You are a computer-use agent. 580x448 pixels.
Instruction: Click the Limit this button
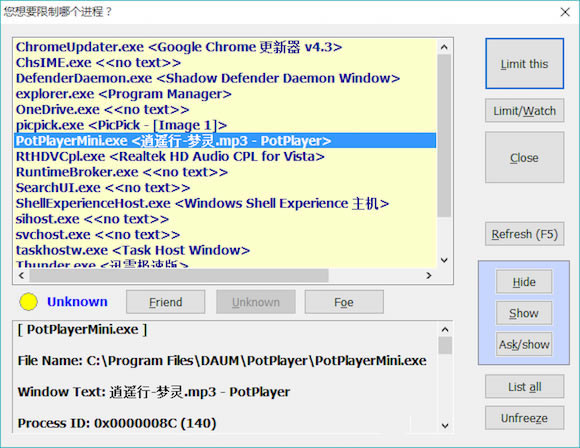[x=525, y=64]
